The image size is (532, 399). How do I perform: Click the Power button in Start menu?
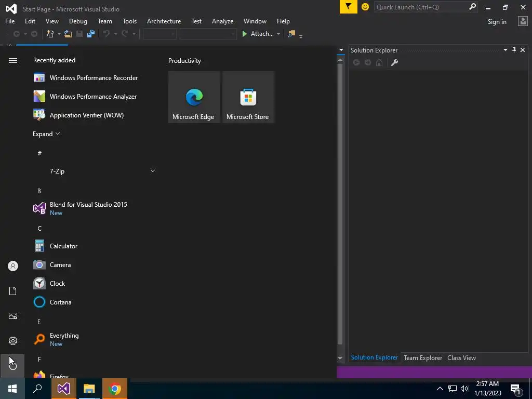point(12,366)
